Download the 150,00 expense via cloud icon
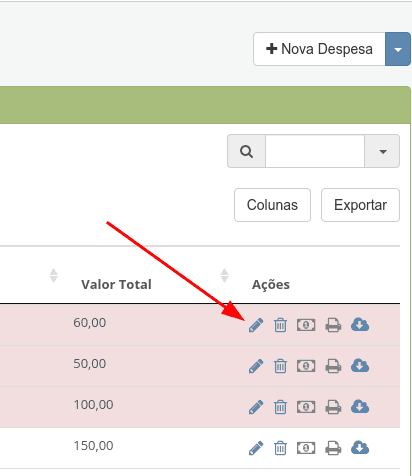 tap(360, 447)
